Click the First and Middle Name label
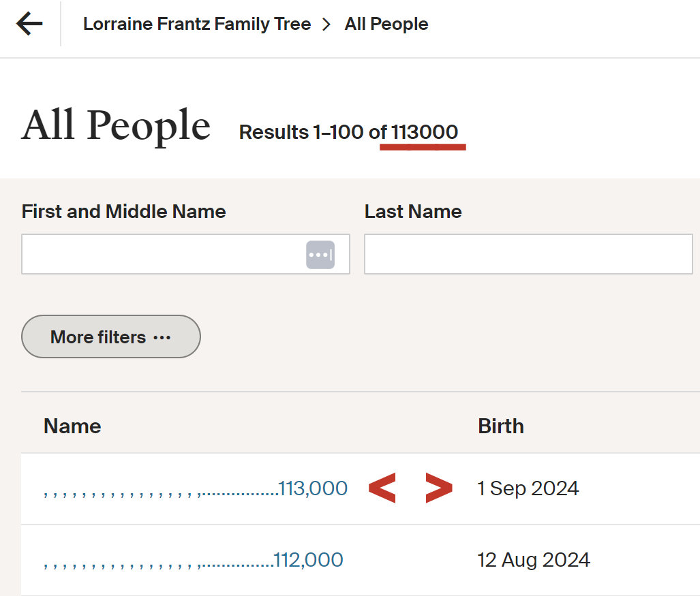The image size is (700, 596). point(123,211)
